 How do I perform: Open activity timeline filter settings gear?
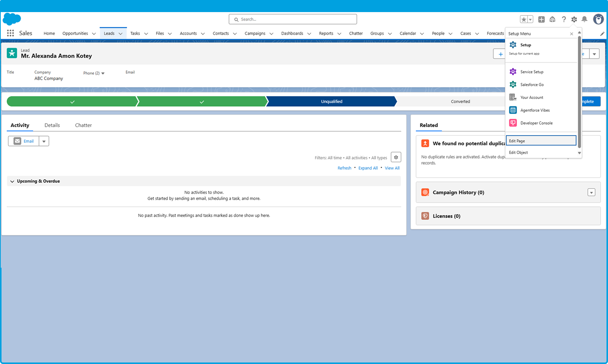pos(396,157)
